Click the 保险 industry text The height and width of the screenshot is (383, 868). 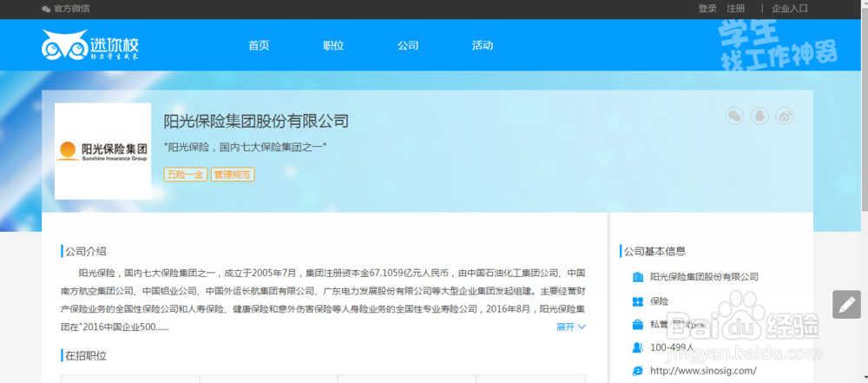[x=660, y=301]
